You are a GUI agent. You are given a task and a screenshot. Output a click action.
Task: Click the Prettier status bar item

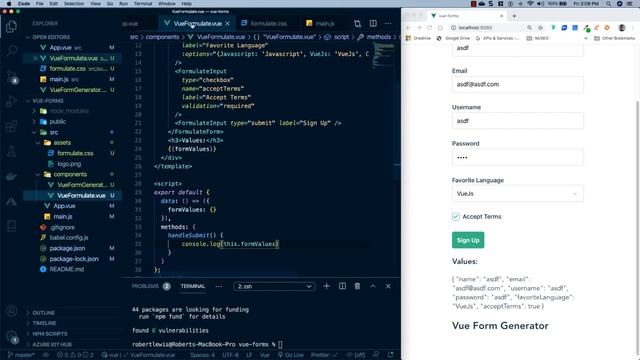(324, 355)
